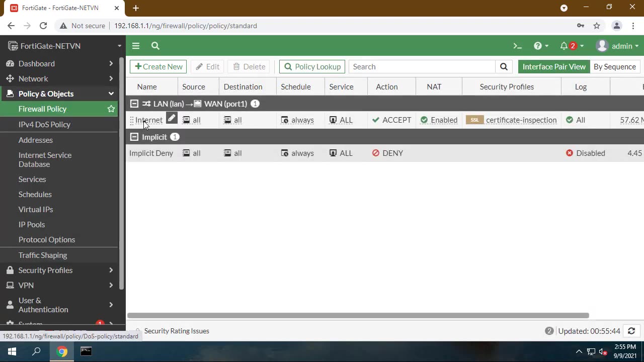
Task: Collapse the Policy & Objects menu
Action: point(59,94)
